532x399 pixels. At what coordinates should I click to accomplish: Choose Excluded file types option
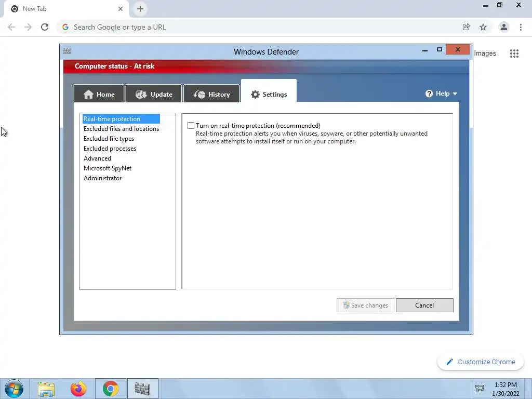109,138
